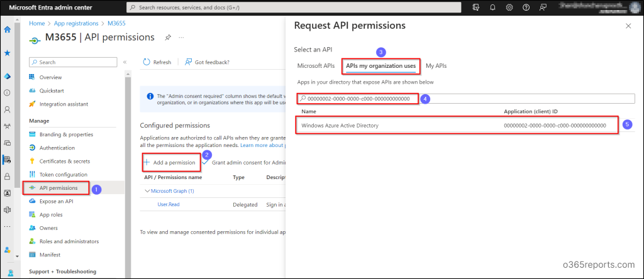This screenshot has height=279, width=644.
Task: Click the API search field with GUID
Action: coord(466,99)
